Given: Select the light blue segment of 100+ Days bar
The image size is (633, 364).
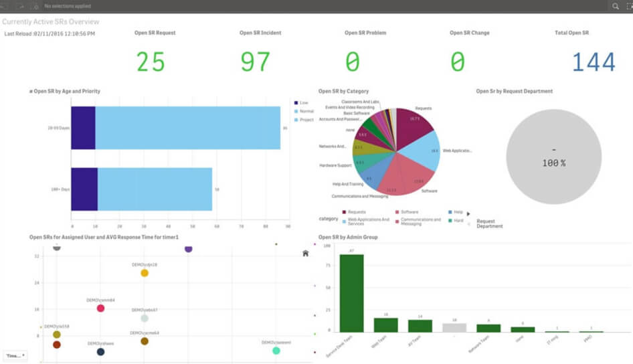Looking at the screenshot, I should click(x=155, y=189).
